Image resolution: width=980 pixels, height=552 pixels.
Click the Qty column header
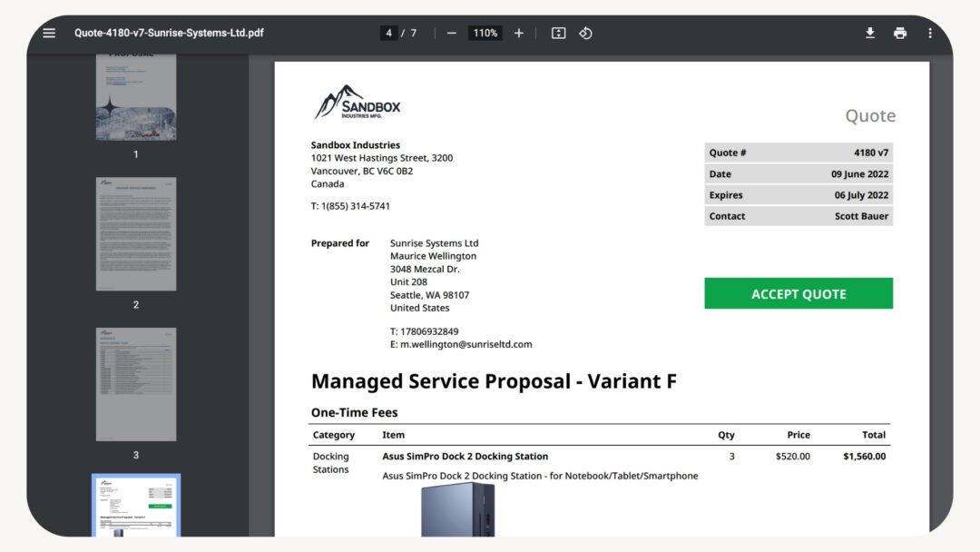pos(726,435)
